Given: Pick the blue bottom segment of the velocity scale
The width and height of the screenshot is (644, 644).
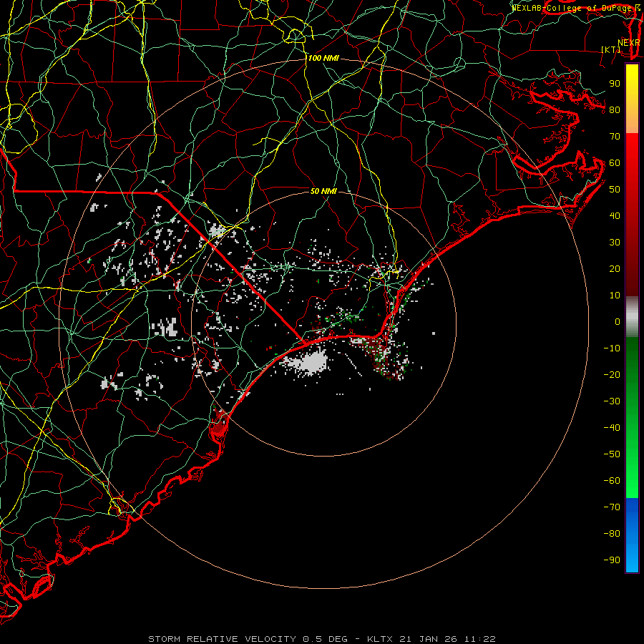Looking at the screenshot, I should 632,535.
